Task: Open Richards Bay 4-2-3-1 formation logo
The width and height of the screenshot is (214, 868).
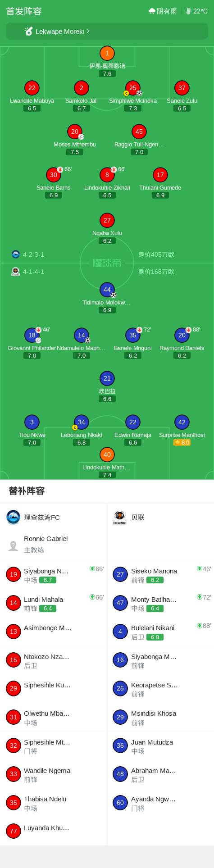Action: (x=16, y=254)
